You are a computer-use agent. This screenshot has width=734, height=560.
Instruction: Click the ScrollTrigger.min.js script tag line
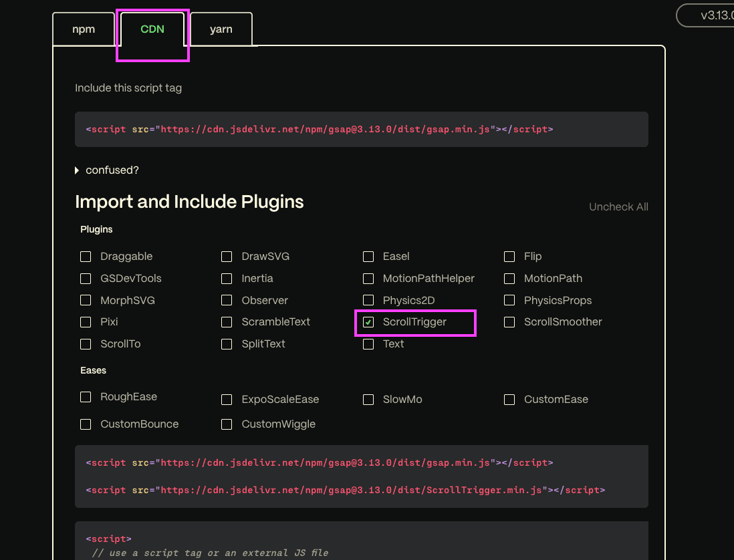(345, 490)
